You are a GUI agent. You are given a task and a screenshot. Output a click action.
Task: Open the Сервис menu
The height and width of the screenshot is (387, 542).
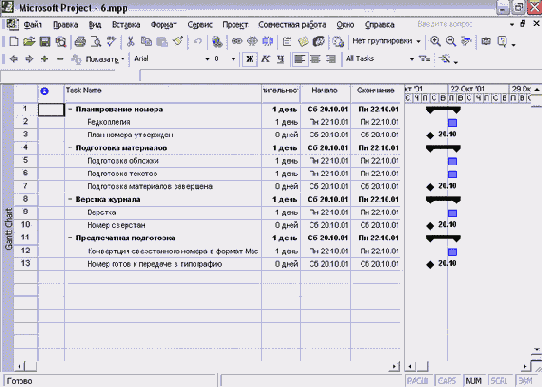tap(200, 25)
